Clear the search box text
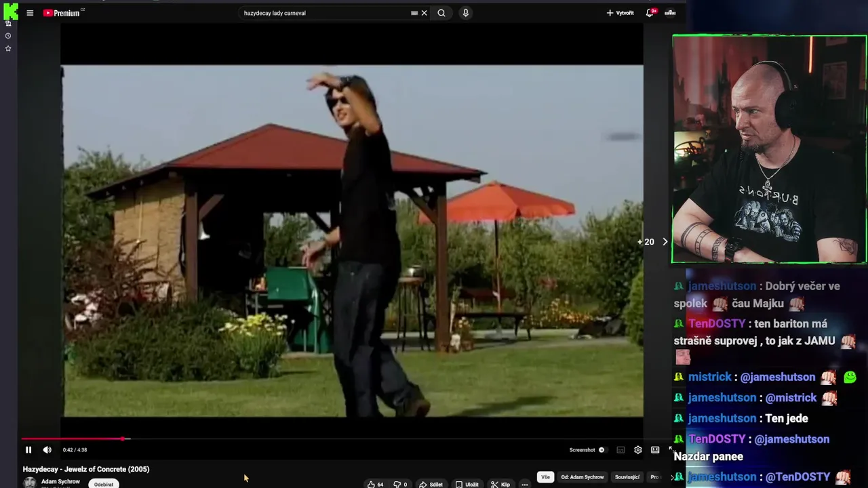The image size is (868, 488). click(425, 13)
